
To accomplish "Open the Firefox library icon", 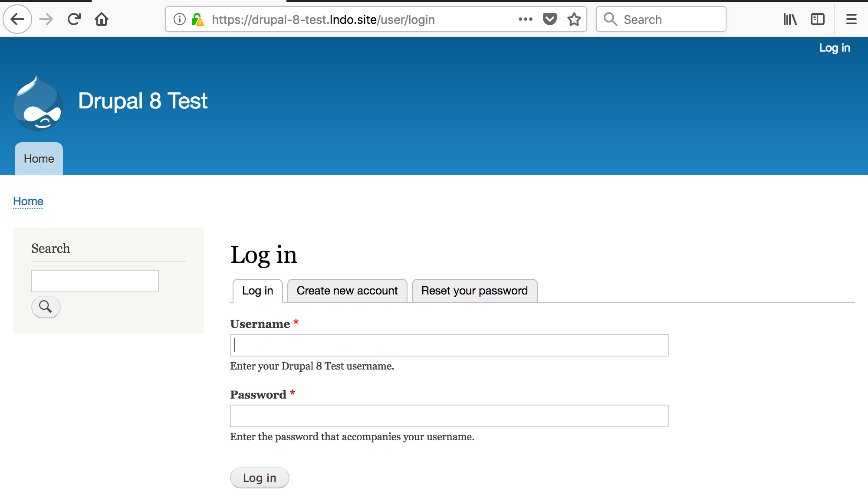I will coord(790,19).
